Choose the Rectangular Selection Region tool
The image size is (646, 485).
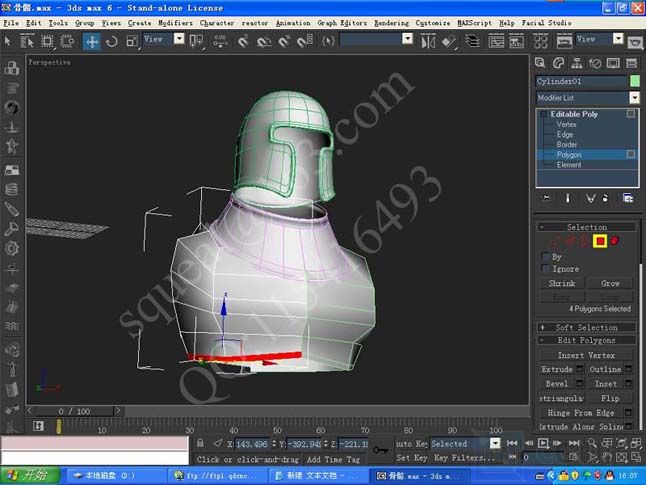(x=47, y=41)
